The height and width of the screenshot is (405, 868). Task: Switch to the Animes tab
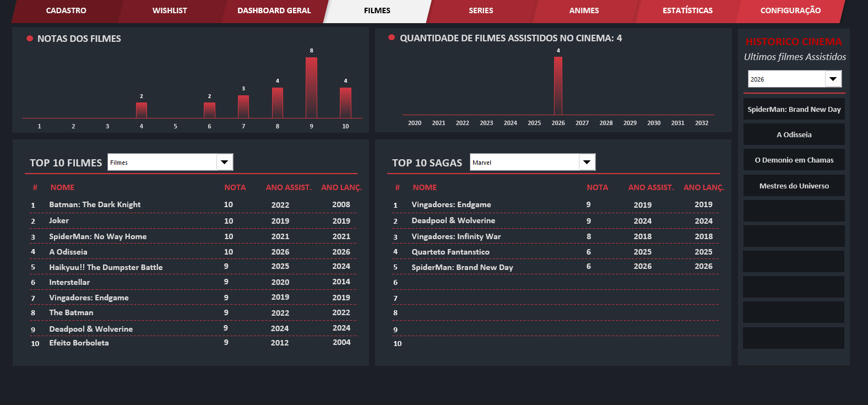[x=584, y=10]
